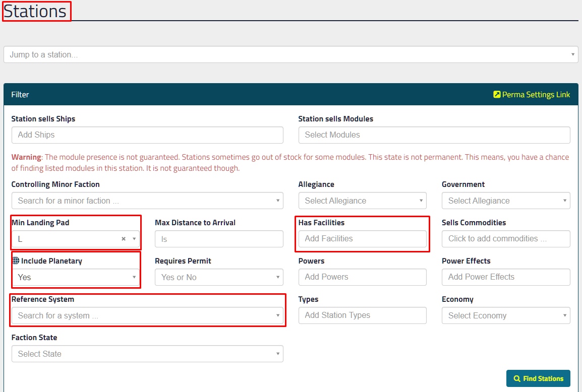Focus the Powers input field
The width and height of the screenshot is (582, 392).
362,277
